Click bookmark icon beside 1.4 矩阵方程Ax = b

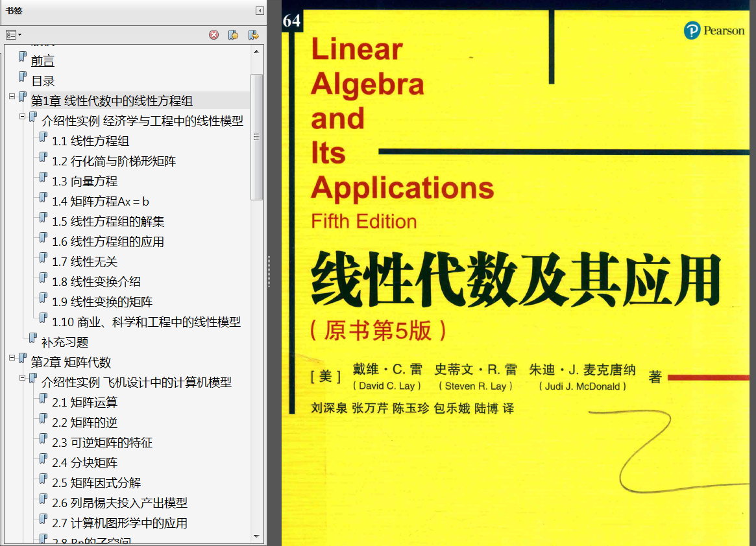43,198
